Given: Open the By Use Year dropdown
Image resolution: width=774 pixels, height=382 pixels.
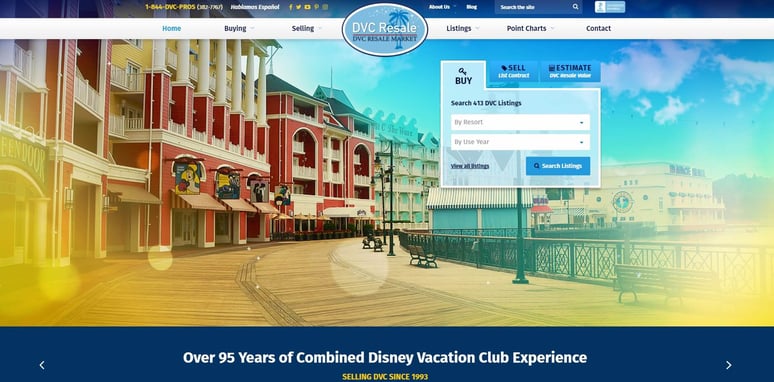Looking at the screenshot, I should tap(520, 142).
